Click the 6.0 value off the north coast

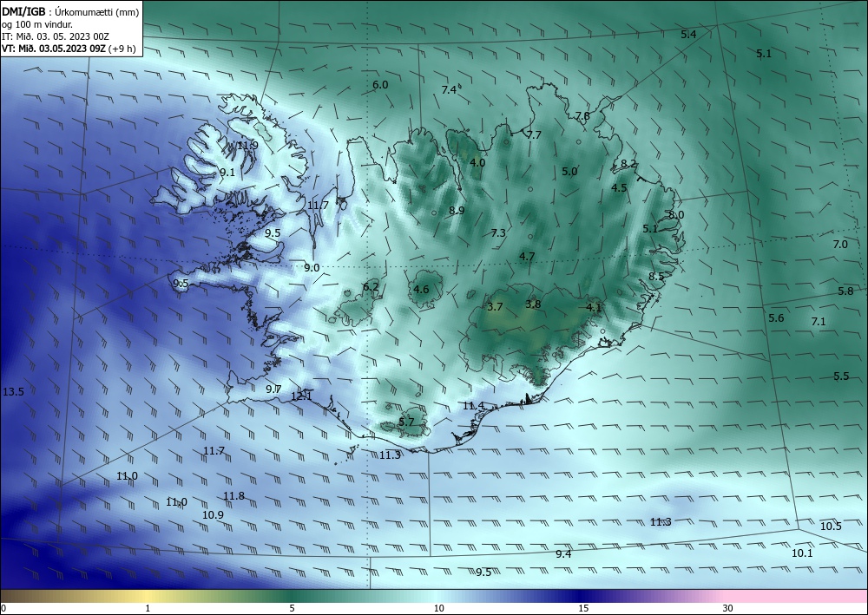click(x=380, y=85)
